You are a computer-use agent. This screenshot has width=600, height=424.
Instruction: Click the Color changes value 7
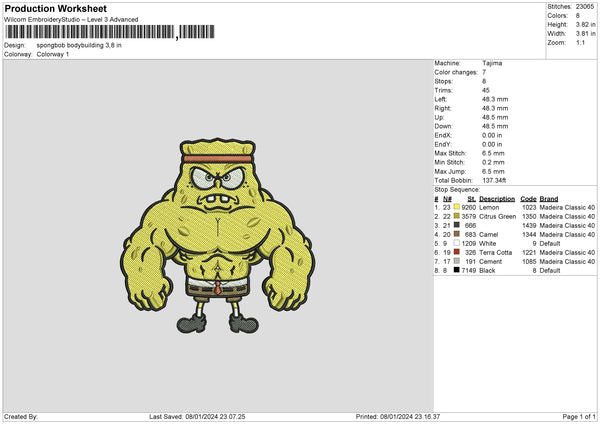coord(484,72)
